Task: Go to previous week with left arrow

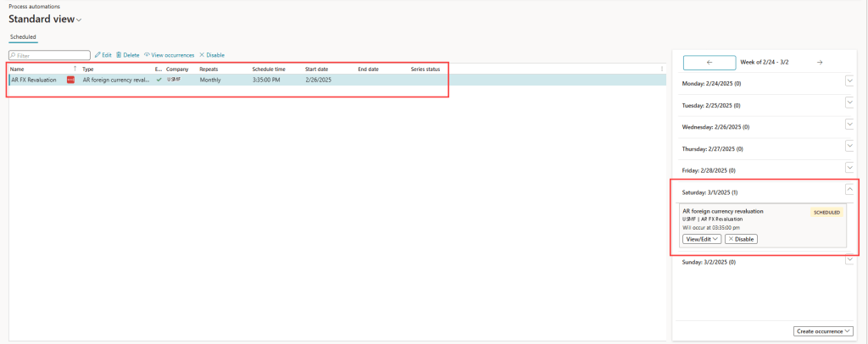Action: click(709, 62)
